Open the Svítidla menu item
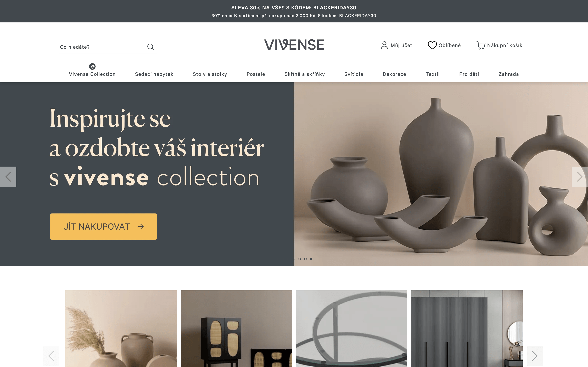This screenshot has width=588, height=367. coord(354,74)
